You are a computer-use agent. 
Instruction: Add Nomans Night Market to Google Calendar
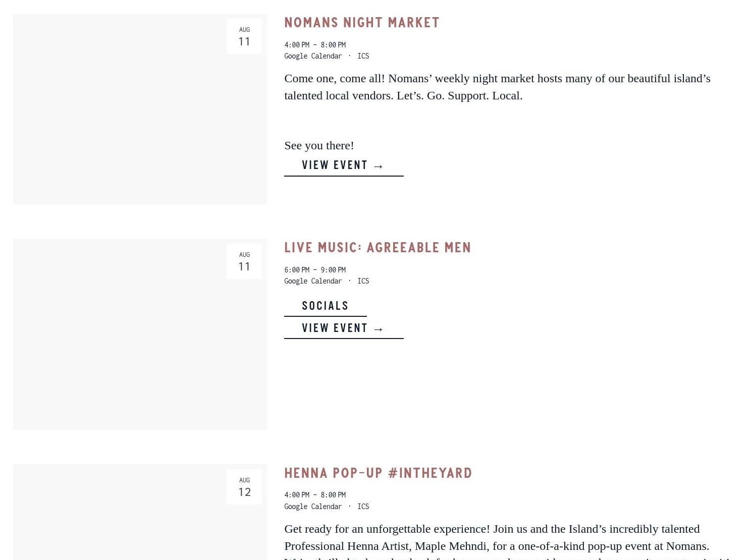point(312,56)
